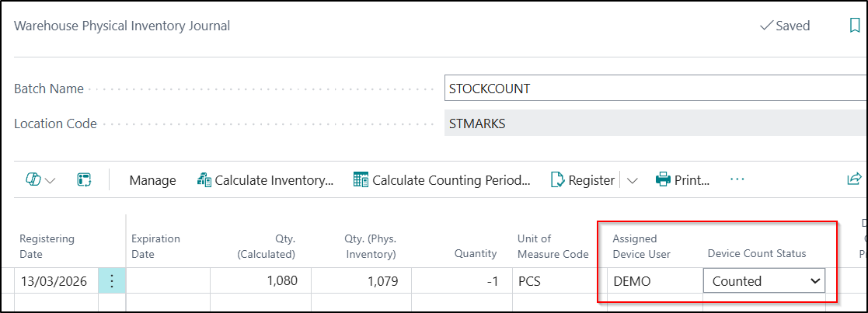Click the Registering Date cell 13/03/2026

pos(54,281)
